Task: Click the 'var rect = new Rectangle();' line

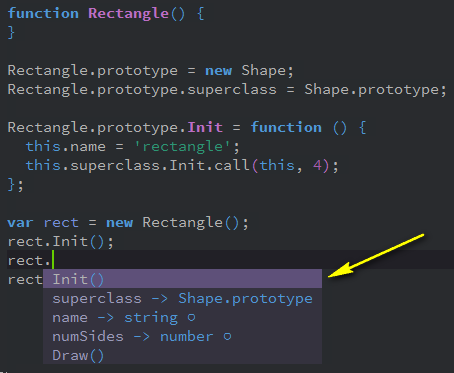Action: click(x=128, y=222)
